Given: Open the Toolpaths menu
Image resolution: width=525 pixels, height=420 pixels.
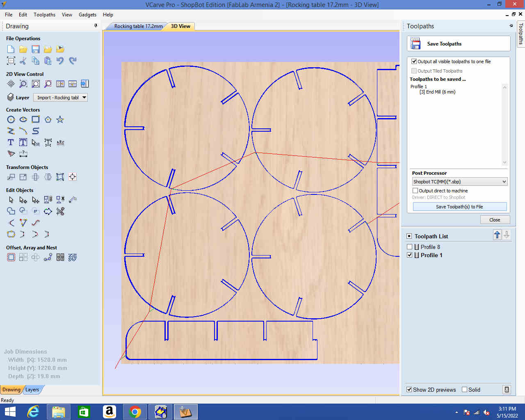Looking at the screenshot, I should click(x=45, y=15).
